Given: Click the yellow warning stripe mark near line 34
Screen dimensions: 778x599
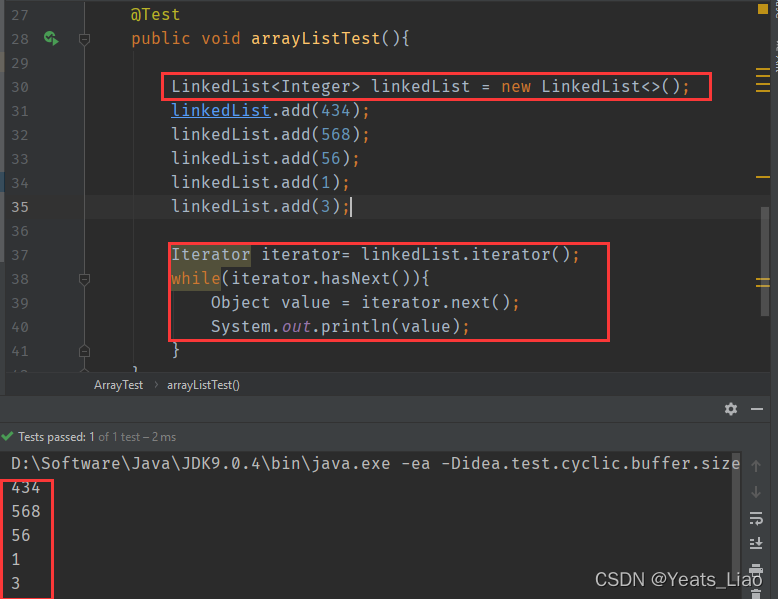Looking at the screenshot, I should [x=763, y=177].
